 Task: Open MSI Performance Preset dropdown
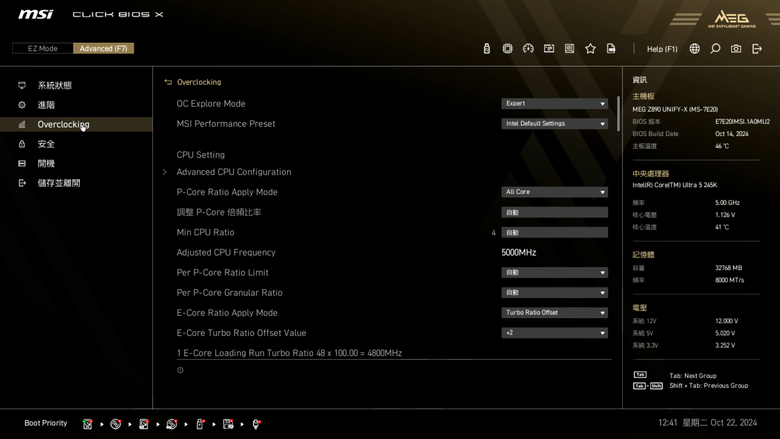click(554, 123)
